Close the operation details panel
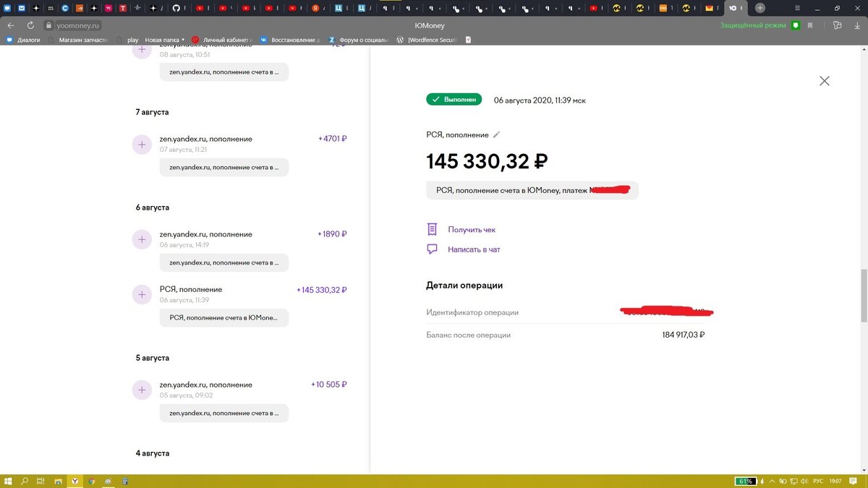Viewport: 868px width, 488px height. [x=824, y=81]
